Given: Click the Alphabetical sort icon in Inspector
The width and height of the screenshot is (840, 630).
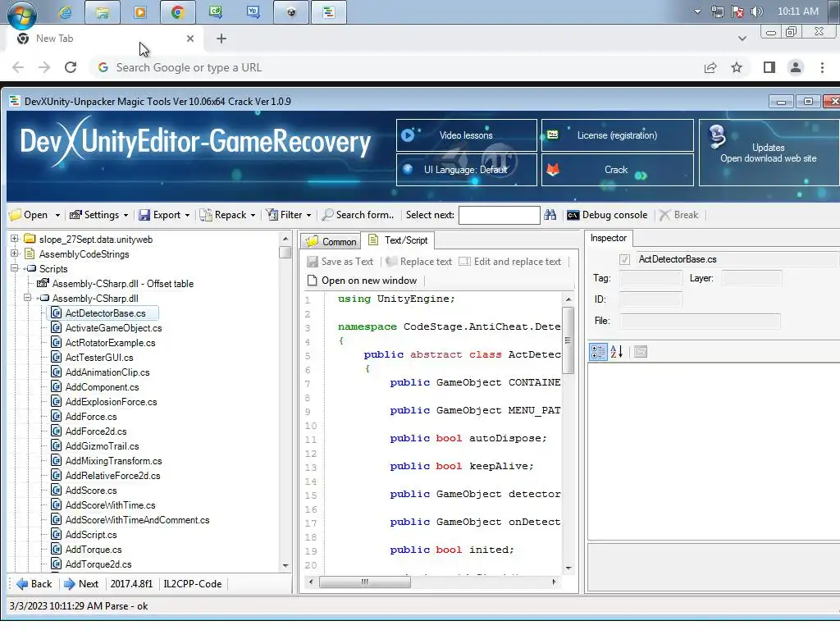Looking at the screenshot, I should (x=617, y=352).
